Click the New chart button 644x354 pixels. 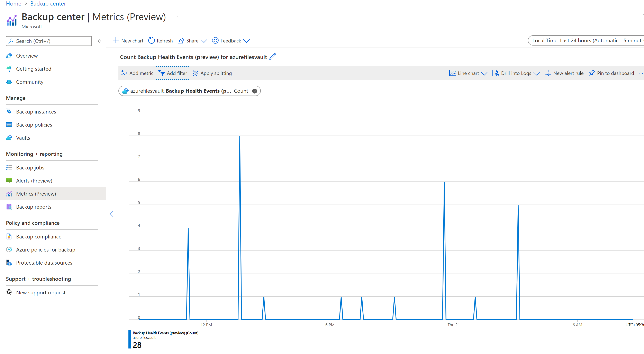click(x=128, y=41)
